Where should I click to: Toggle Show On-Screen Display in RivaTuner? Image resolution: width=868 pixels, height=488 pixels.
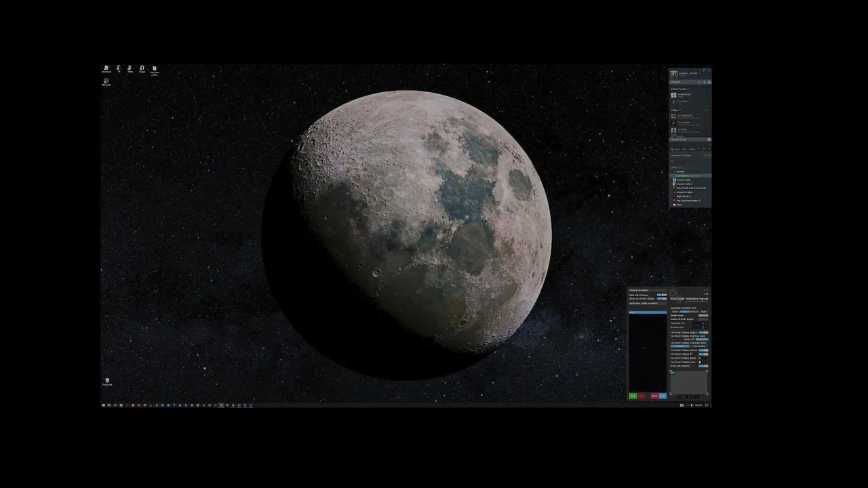coord(662,299)
